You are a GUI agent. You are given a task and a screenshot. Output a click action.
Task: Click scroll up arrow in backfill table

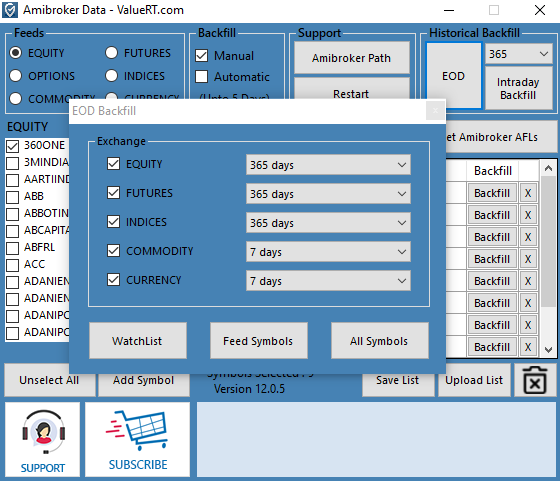(x=548, y=168)
